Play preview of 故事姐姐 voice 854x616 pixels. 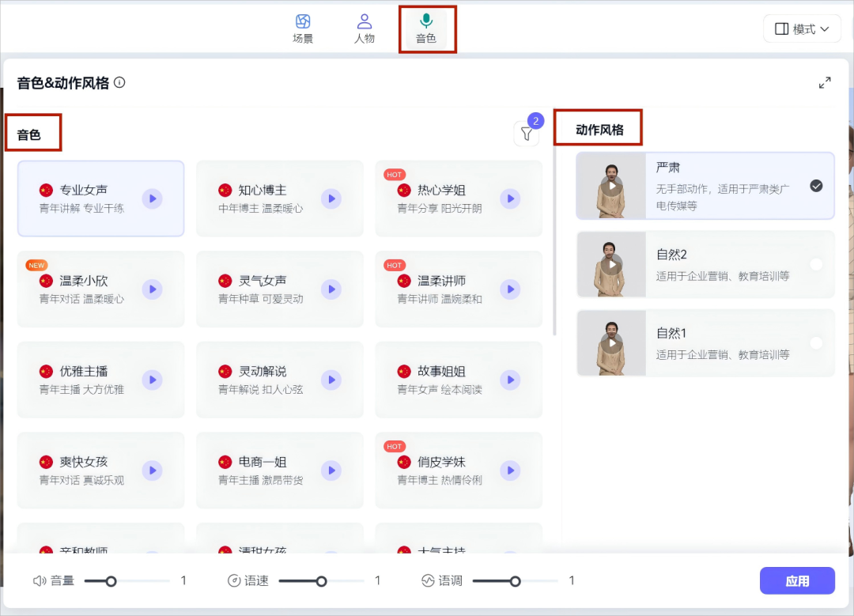click(510, 380)
